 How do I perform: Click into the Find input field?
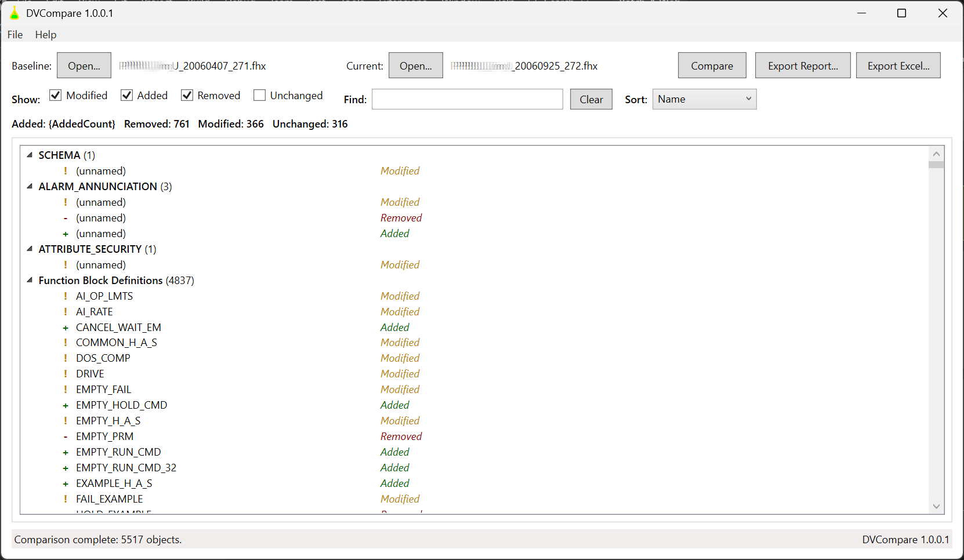(467, 99)
